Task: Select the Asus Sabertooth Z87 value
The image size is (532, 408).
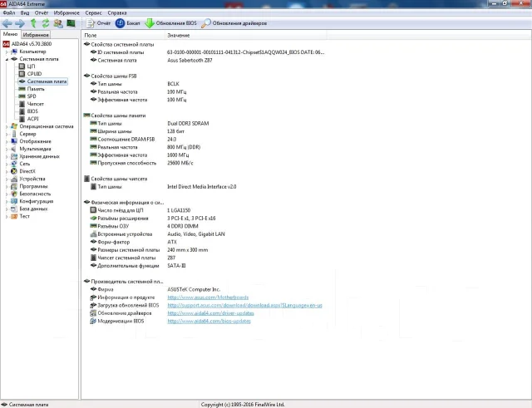Action: (190, 61)
